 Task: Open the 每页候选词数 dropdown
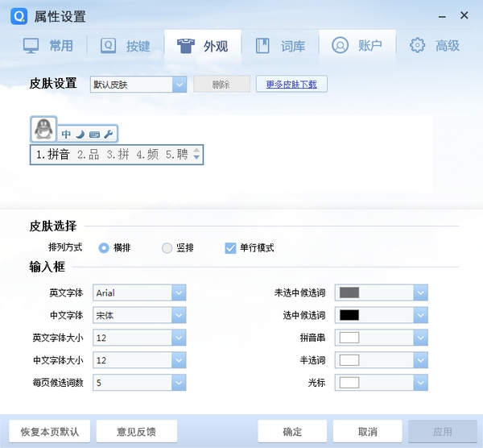179,383
